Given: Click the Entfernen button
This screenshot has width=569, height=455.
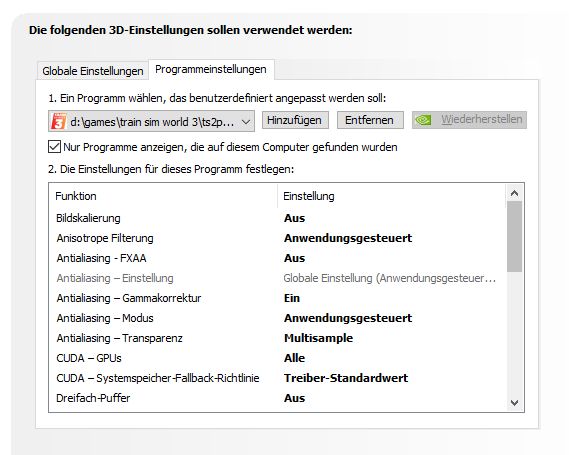Looking at the screenshot, I should point(370,120).
